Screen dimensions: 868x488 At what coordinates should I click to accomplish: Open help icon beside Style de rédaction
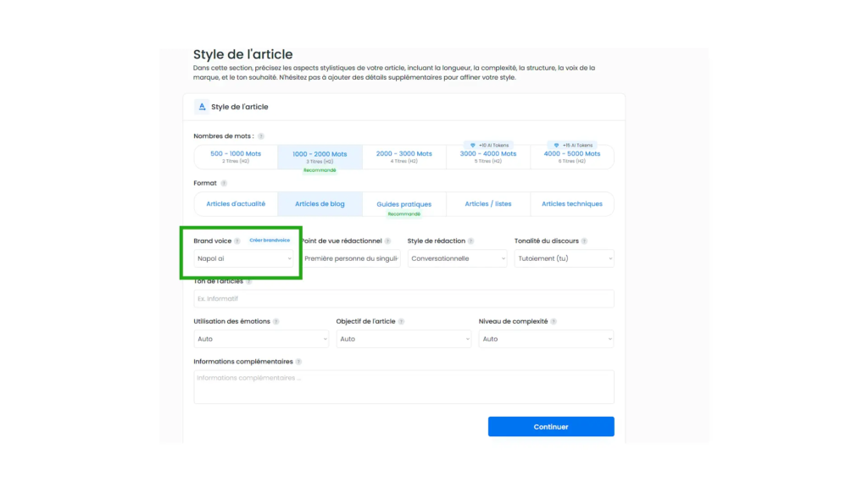coord(470,241)
